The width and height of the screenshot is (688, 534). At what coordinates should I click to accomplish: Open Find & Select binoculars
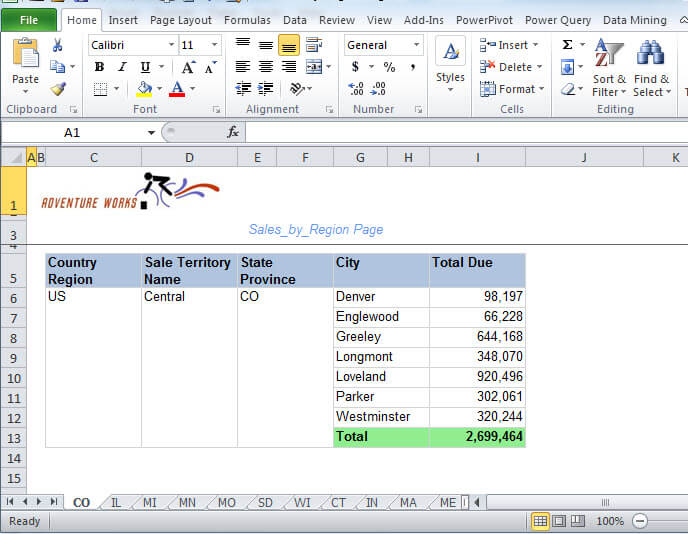click(651, 68)
